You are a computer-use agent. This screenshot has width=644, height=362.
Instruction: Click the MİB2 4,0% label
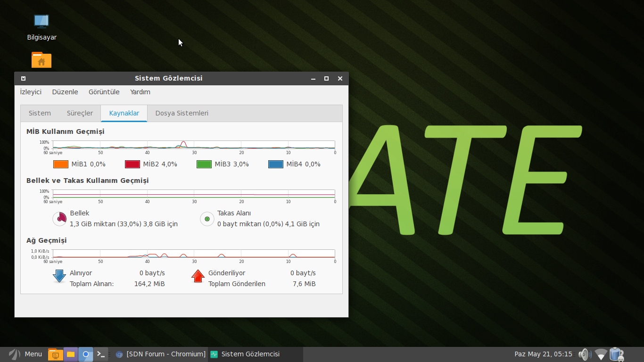pos(160,164)
